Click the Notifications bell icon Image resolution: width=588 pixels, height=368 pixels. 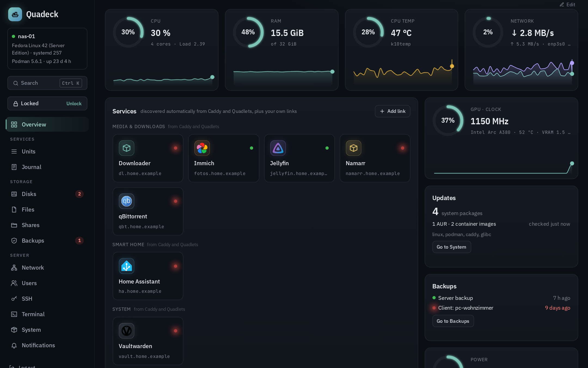(x=14, y=345)
